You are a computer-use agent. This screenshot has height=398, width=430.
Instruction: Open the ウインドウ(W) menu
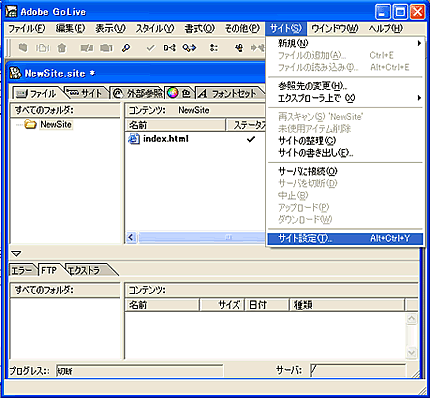coord(334,29)
